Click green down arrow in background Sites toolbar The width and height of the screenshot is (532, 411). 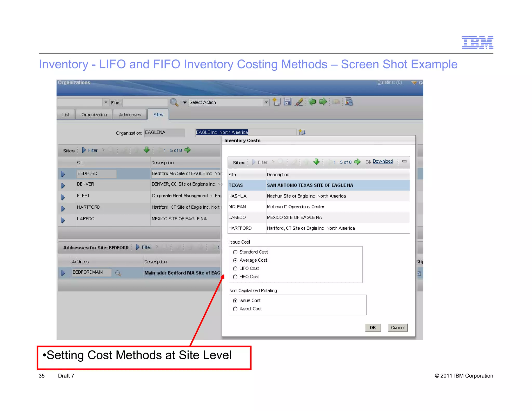(x=147, y=150)
